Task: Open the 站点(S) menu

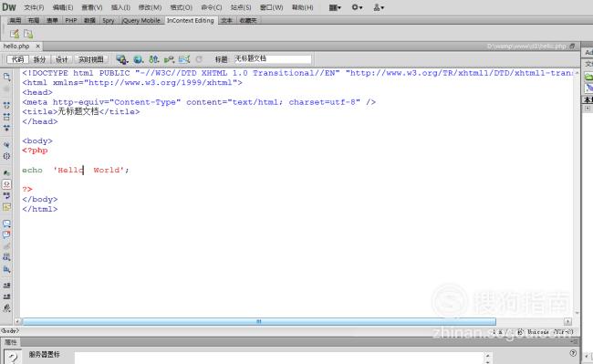Action: pyautogui.click(x=241, y=7)
